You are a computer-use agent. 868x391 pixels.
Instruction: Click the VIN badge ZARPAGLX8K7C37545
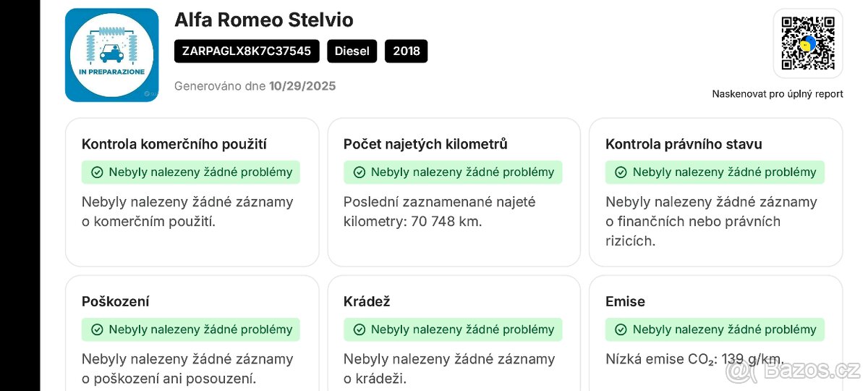[247, 51]
